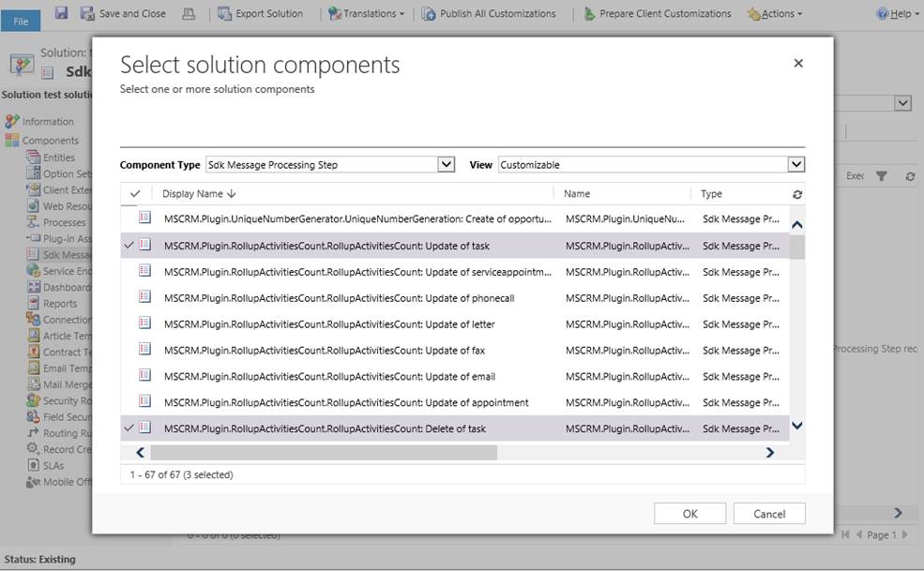This screenshot has height=571, width=924.
Task: Click the Web Resources icon in sidebar
Action: point(34,205)
